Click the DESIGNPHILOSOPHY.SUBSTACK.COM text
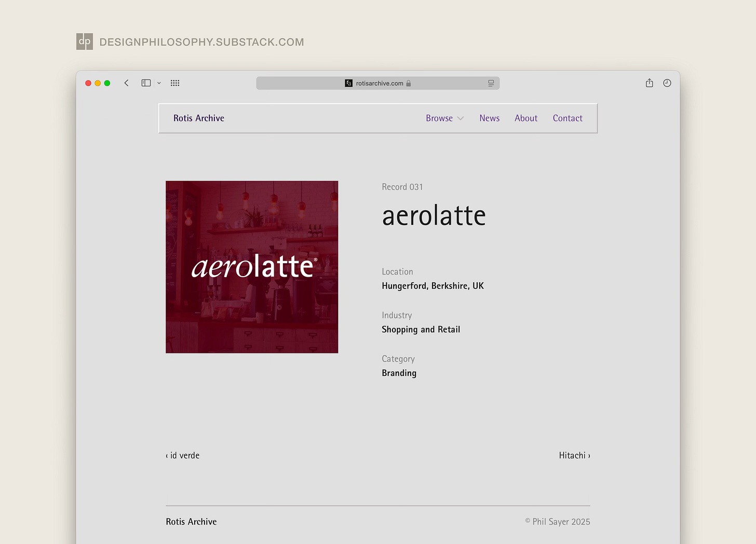This screenshot has height=544, width=756. pyautogui.click(x=201, y=42)
